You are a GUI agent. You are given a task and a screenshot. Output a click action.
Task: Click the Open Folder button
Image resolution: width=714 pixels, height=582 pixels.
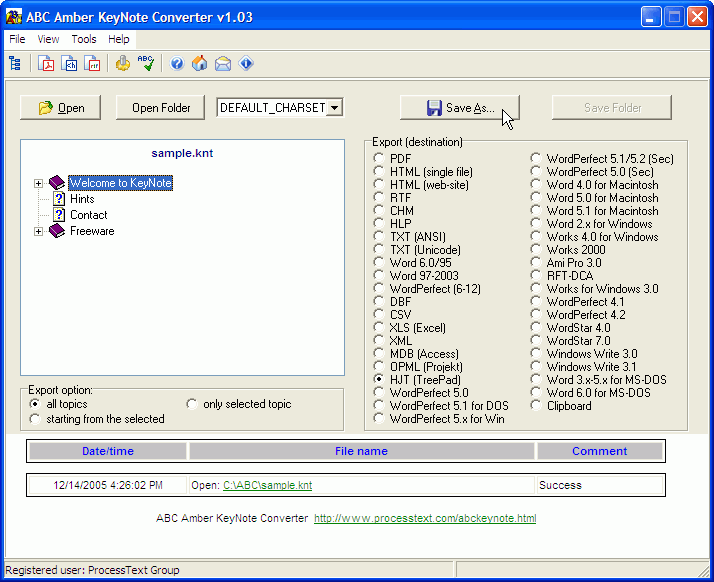click(161, 108)
